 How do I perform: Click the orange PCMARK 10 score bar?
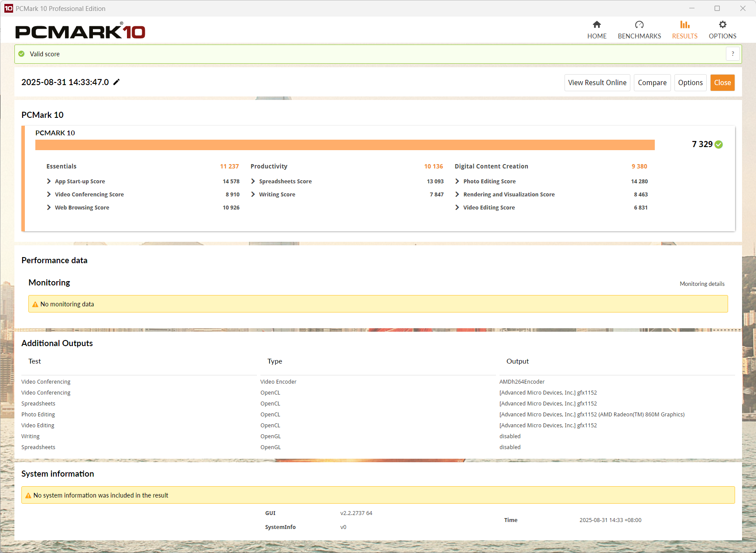(x=345, y=145)
